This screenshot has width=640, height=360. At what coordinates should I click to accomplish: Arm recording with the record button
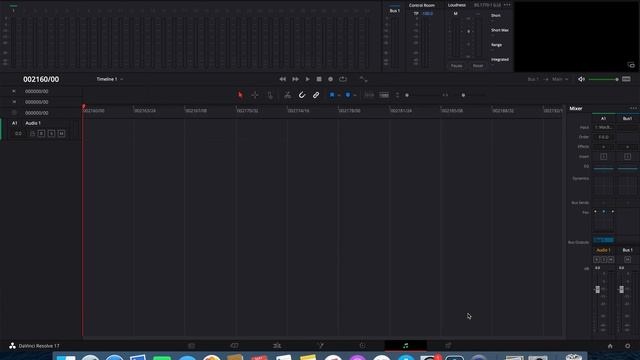tap(331, 79)
